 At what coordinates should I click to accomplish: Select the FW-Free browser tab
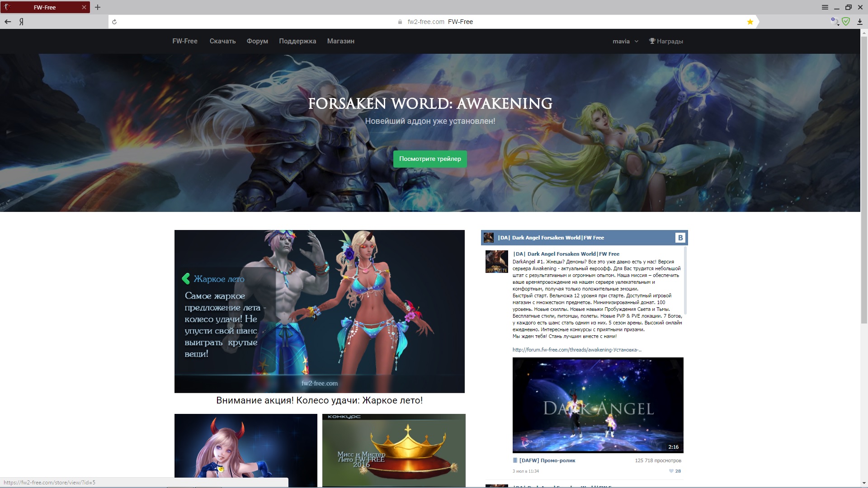(45, 7)
